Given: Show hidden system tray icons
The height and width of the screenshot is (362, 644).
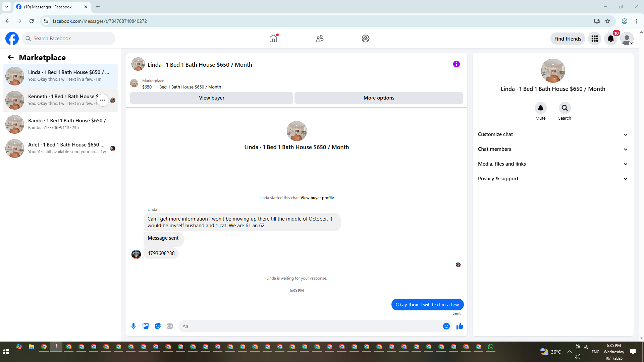Looking at the screenshot, I should (x=570, y=352).
